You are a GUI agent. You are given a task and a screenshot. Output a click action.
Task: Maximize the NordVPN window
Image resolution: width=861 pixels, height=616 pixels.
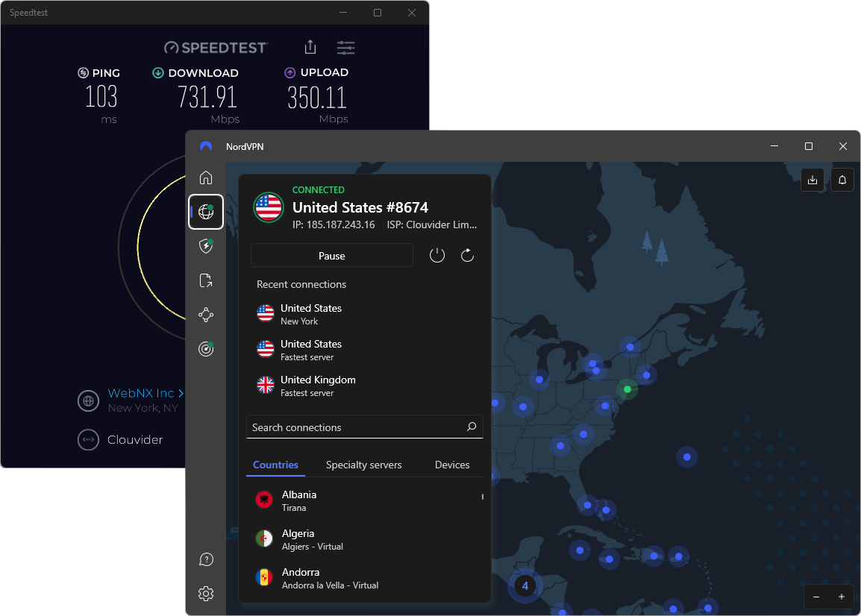(808, 146)
